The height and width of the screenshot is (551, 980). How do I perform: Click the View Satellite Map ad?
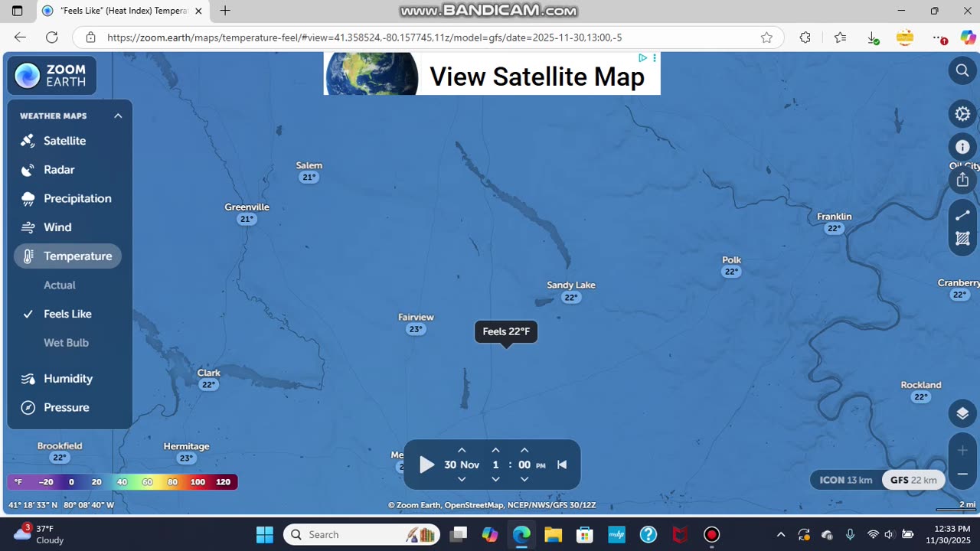492,74
